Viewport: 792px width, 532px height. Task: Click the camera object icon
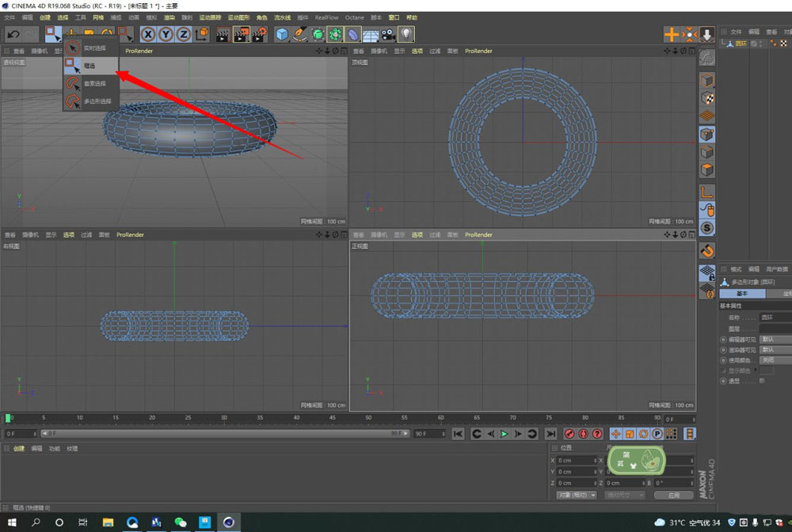388,34
